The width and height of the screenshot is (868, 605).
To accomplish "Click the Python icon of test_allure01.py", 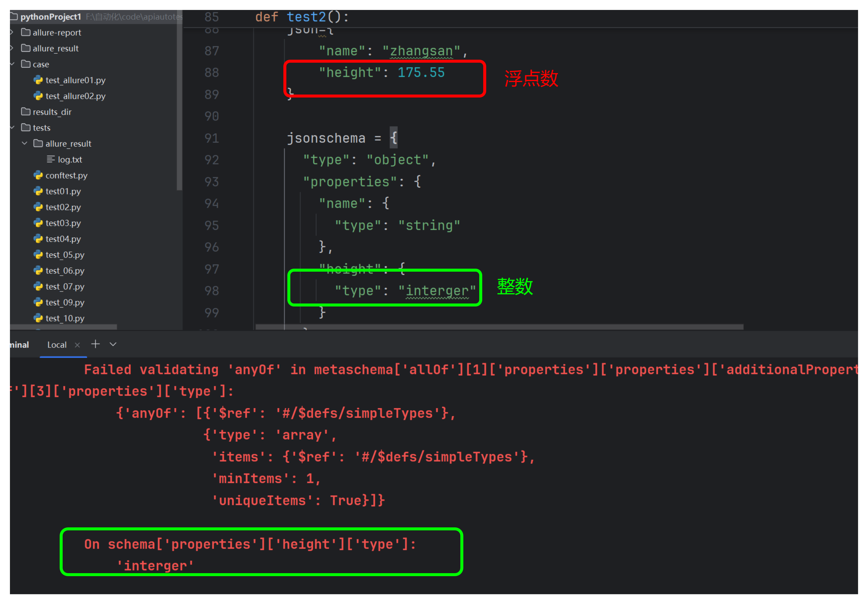I will tap(38, 80).
